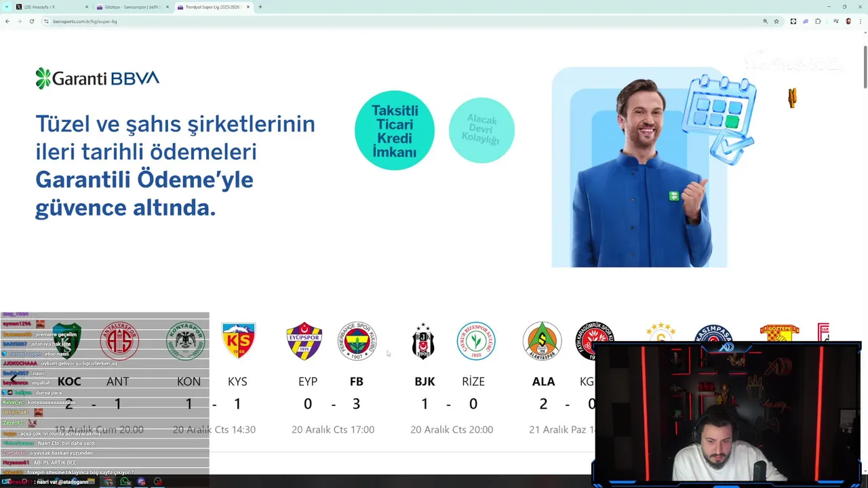868x488 pixels.
Task: Click Alacak Devri Kolaylığı circle
Action: (481, 130)
